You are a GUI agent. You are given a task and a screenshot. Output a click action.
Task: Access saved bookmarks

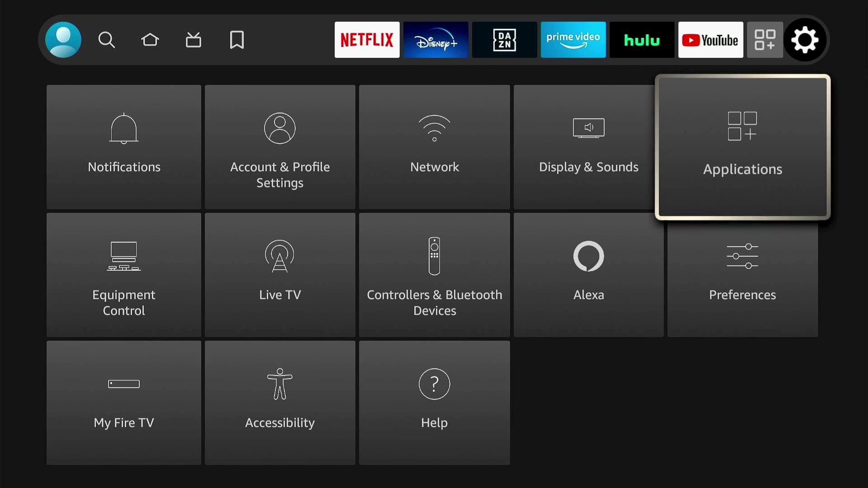point(237,39)
